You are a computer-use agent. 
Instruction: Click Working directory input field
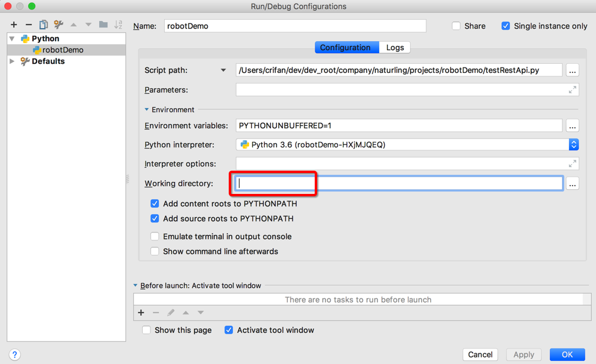coord(399,184)
